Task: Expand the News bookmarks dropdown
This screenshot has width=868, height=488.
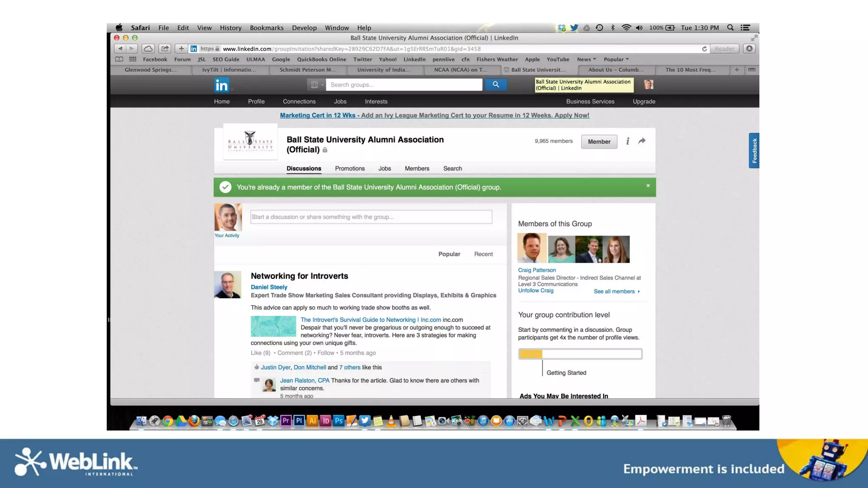Action: (586, 59)
